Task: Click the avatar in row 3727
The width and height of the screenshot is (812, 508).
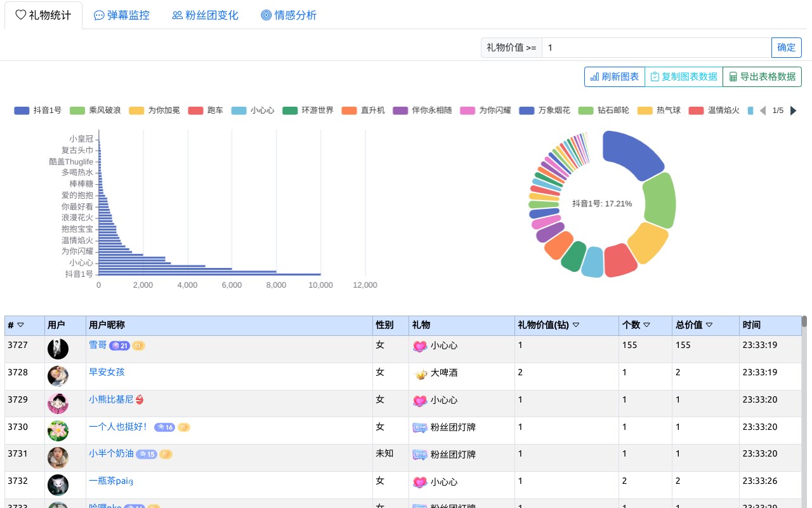Action: (58, 349)
